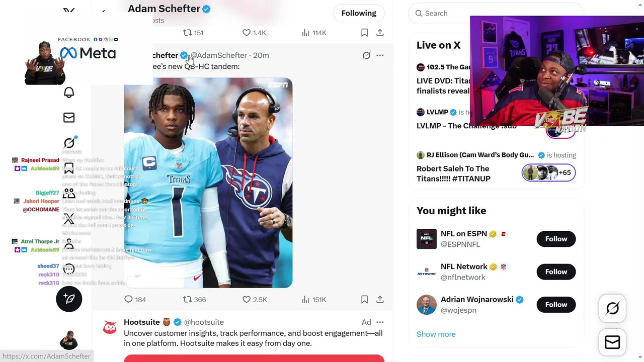Open Robert Saleh To The Titans space
The image size is (644, 362).
[x=453, y=173]
